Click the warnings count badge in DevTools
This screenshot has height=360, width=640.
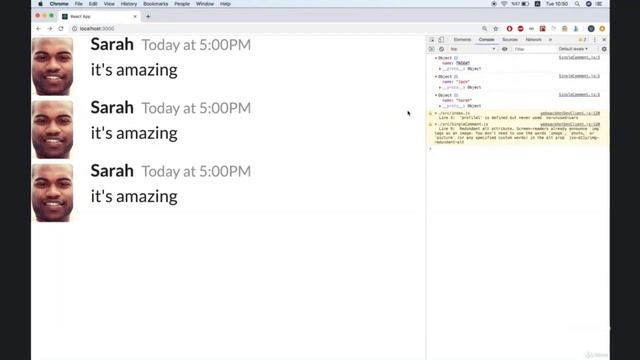582,40
